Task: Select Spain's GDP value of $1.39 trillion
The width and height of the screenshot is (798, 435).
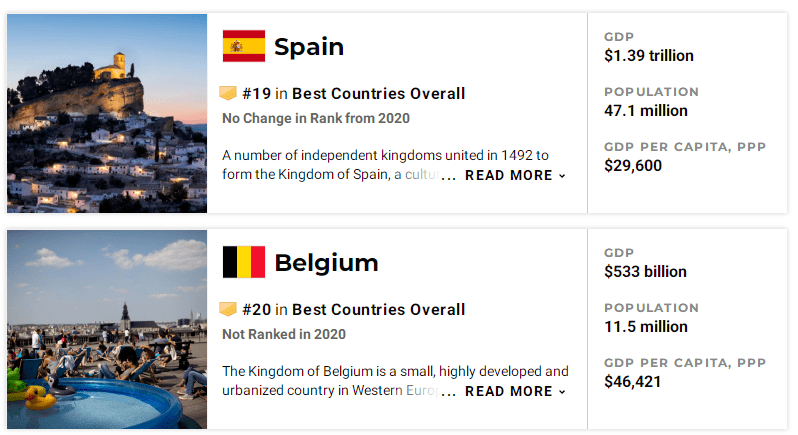Action: pos(649,56)
